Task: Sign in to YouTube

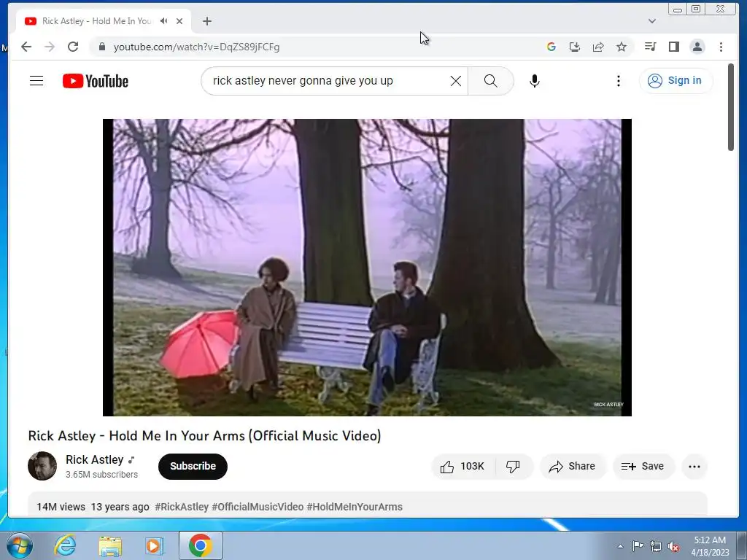Action: click(x=676, y=80)
